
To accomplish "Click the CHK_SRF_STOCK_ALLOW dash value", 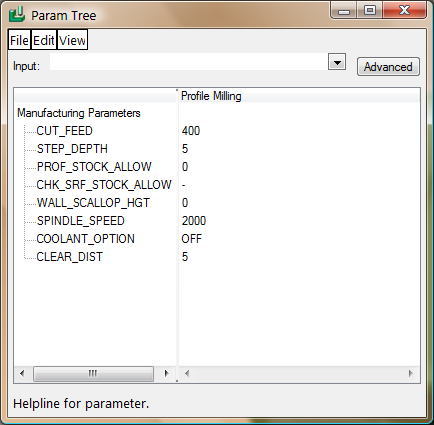I will [x=184, y=185].
